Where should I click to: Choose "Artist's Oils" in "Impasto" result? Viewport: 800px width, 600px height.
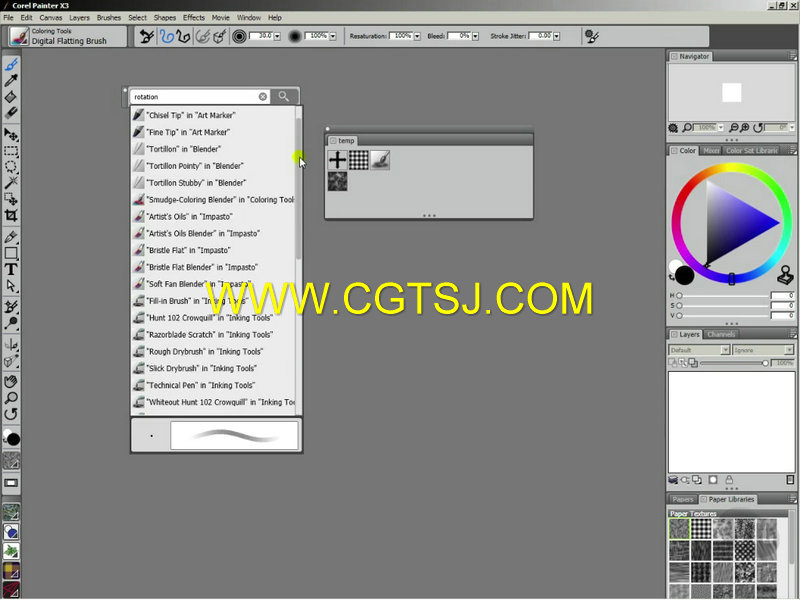214,216
